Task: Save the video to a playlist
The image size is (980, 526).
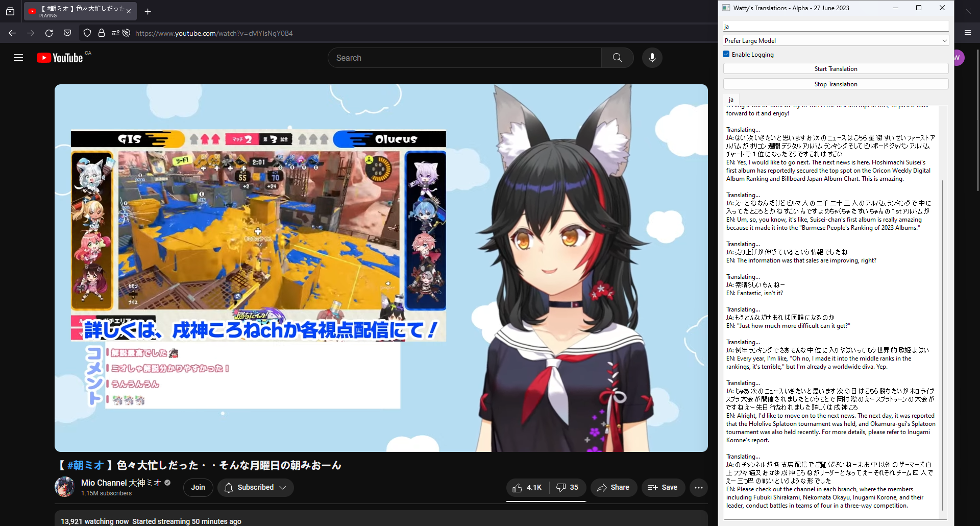Action: click(x=663, y=488)
